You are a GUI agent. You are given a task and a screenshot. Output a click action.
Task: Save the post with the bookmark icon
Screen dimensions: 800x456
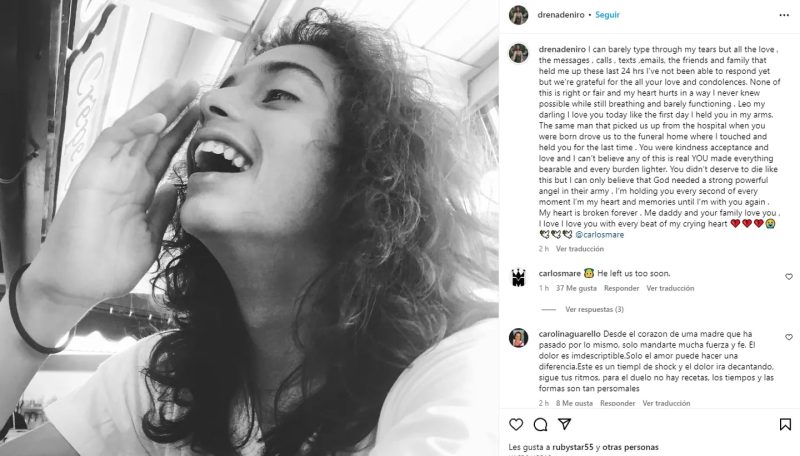click(785, 424)
